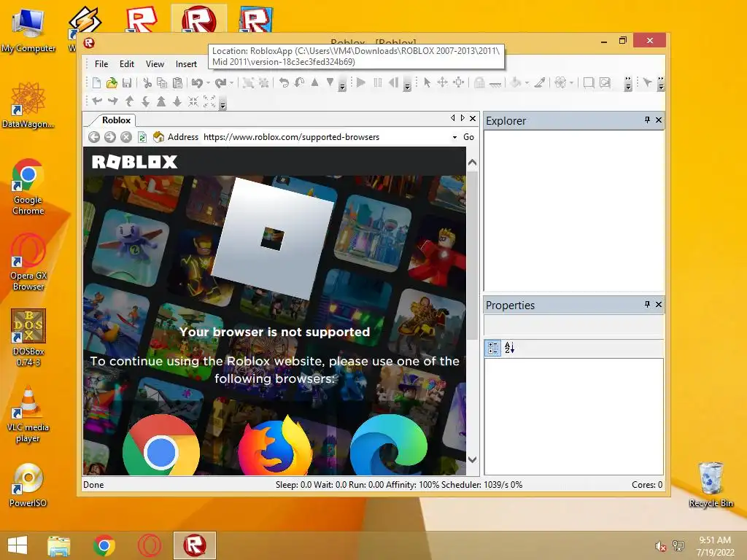The image size is (747, 560).
Task: Toggle Alphabetical sort in Properties panel
Action: [x=509, y=348]
